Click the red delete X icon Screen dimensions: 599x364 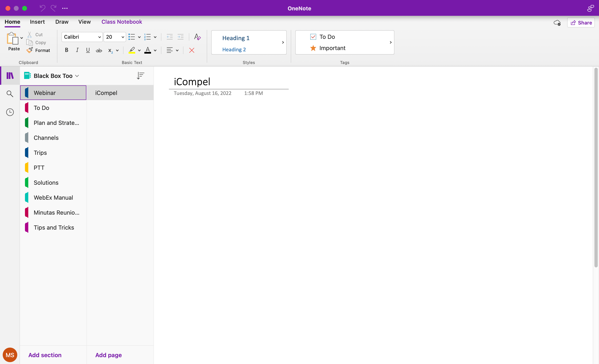192,50
